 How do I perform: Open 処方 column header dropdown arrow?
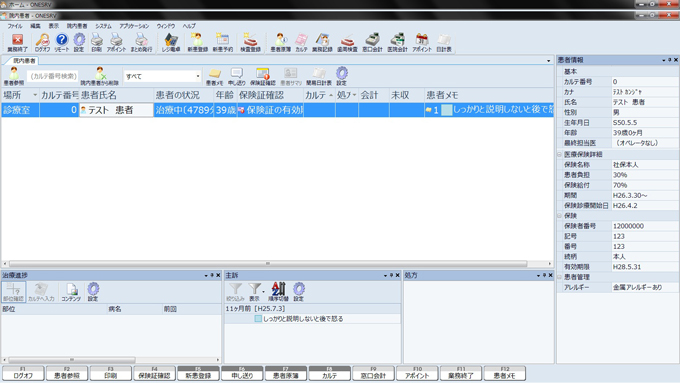click(354, 95)
